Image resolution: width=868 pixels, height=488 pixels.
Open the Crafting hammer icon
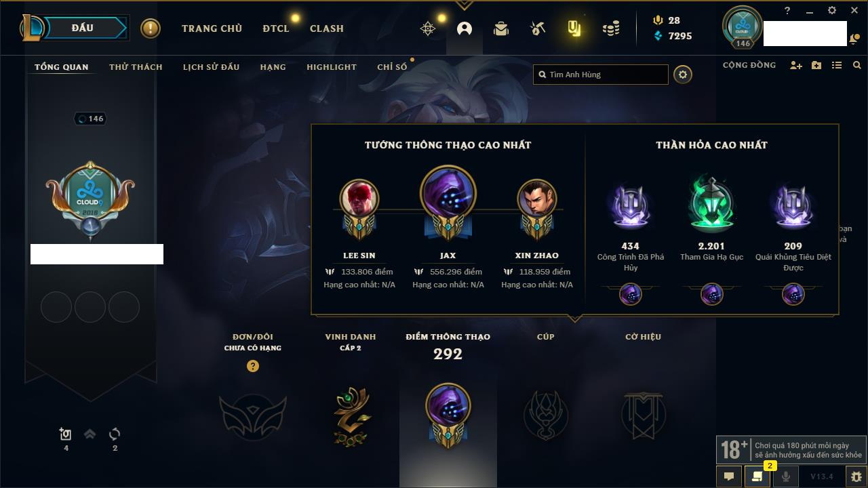[538, 28]
